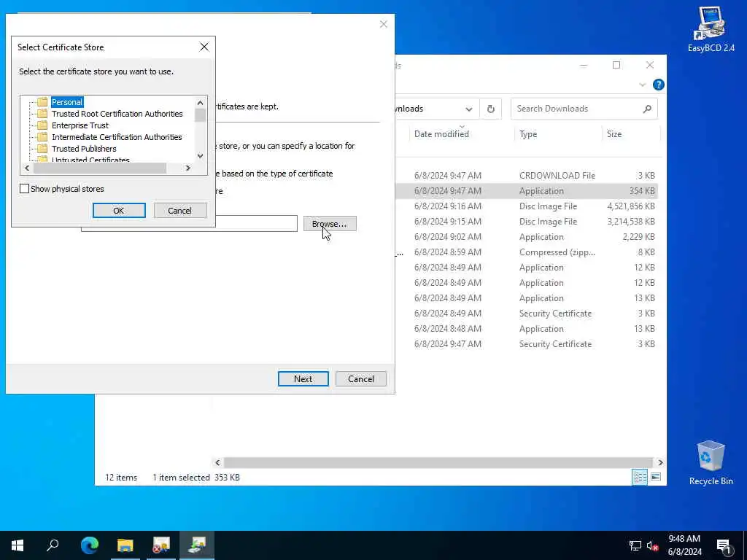Select the Personal certificate store folder
This screenshot has width=747, height=560.
tap(66, 102)
